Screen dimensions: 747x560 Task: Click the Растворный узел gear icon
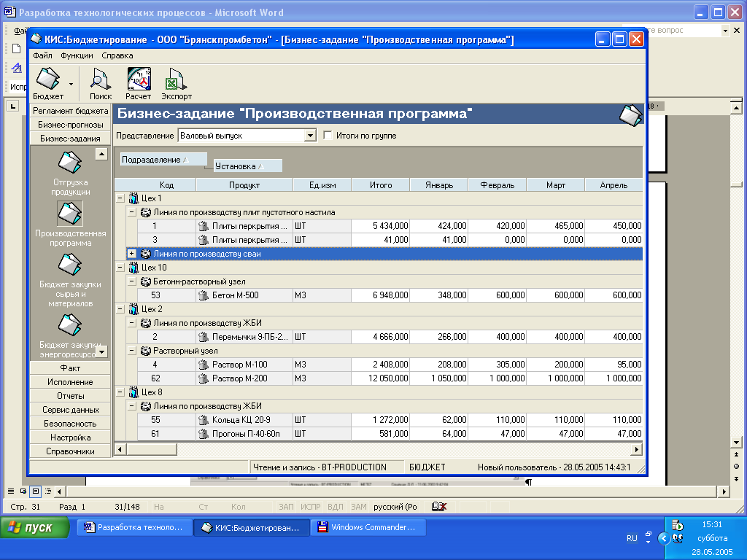click(x=146, y=351)
